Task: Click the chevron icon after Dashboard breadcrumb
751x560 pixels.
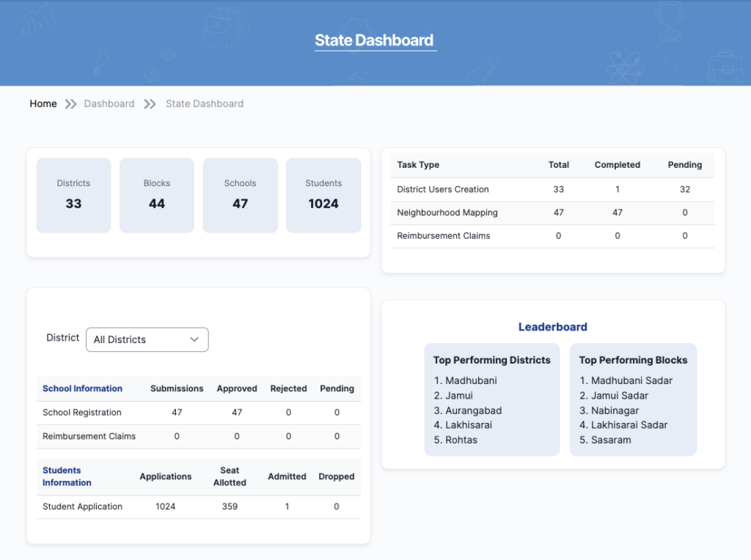Action: point(150,104)
